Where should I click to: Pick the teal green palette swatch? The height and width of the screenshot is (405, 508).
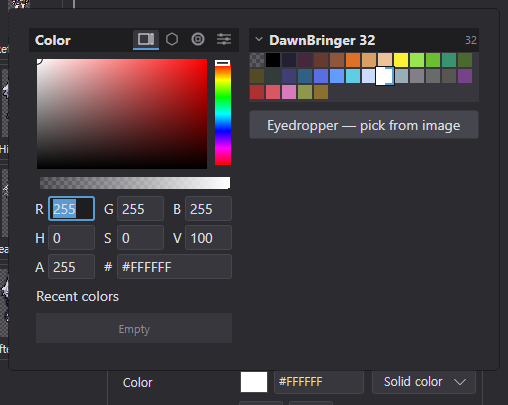[x=449, y=60]
